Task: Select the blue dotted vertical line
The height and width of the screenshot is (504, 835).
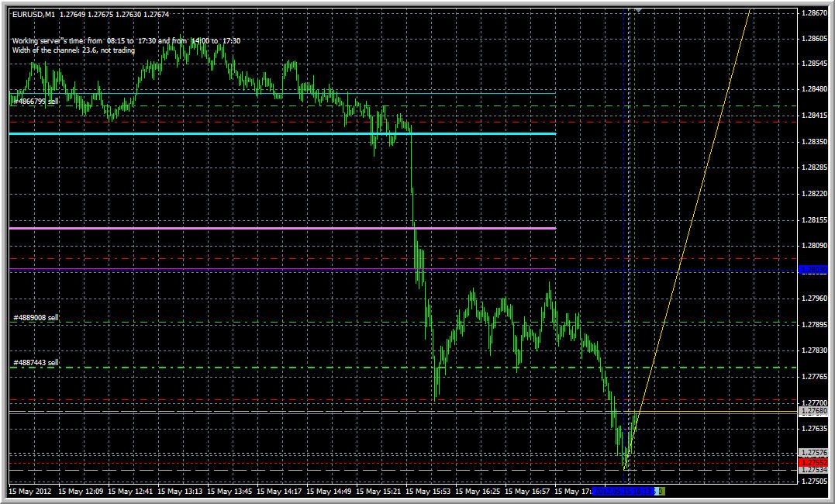Action: coord(623,245)
